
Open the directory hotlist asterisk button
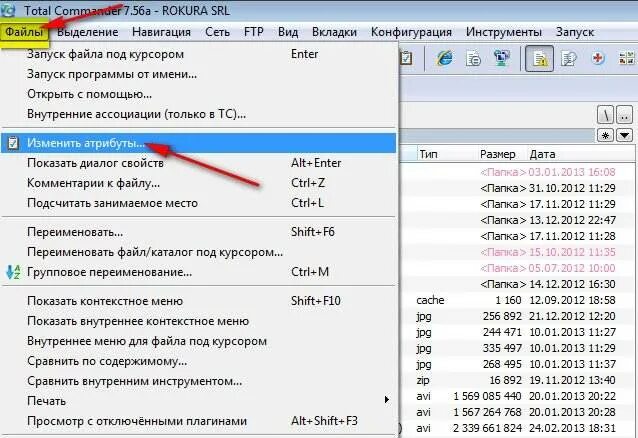605,136
